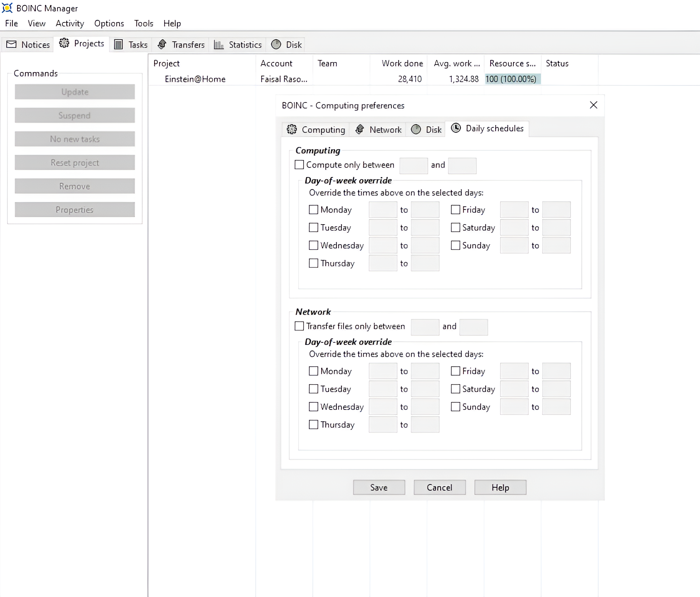Check Transfer files only between option
The width and height of the screenshot is (700, 597).
click(x=299, y=326)
